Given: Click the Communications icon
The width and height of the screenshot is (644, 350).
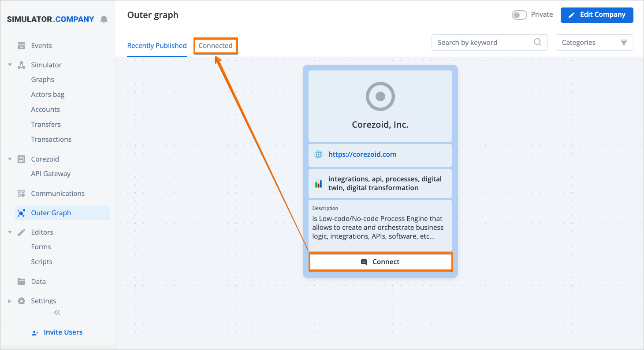Looking at the screenshot, I should [21, 193].
